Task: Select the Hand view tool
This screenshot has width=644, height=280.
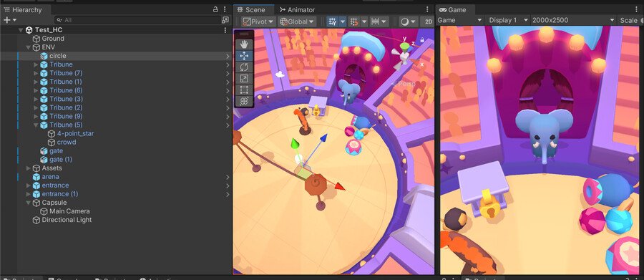Action: [244, 44]
